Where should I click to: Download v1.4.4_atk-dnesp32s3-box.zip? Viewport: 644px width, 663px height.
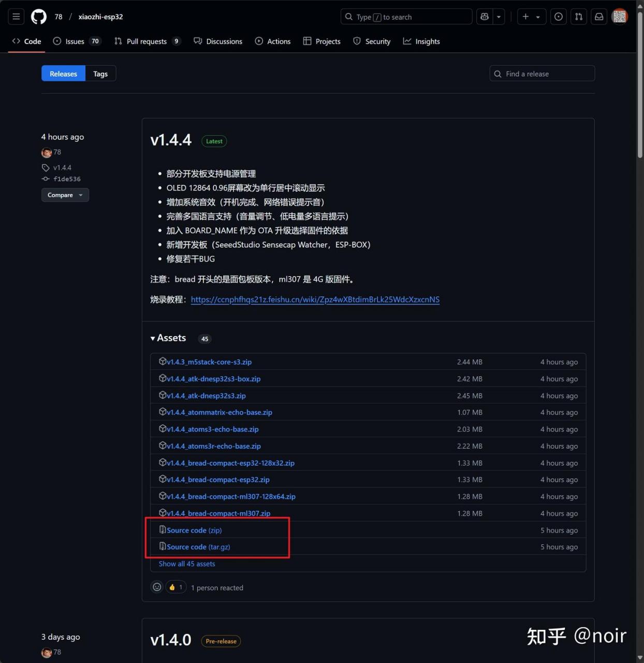tap(214, 379)
